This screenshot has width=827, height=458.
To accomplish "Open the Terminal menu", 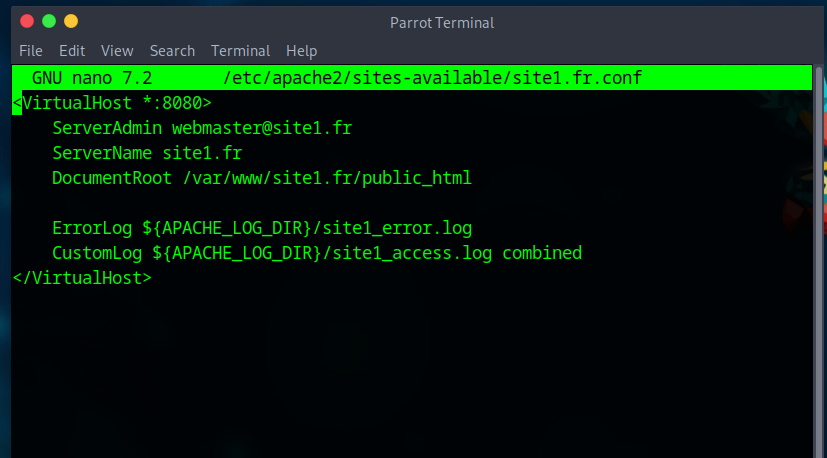I will (x=241, y=51).
